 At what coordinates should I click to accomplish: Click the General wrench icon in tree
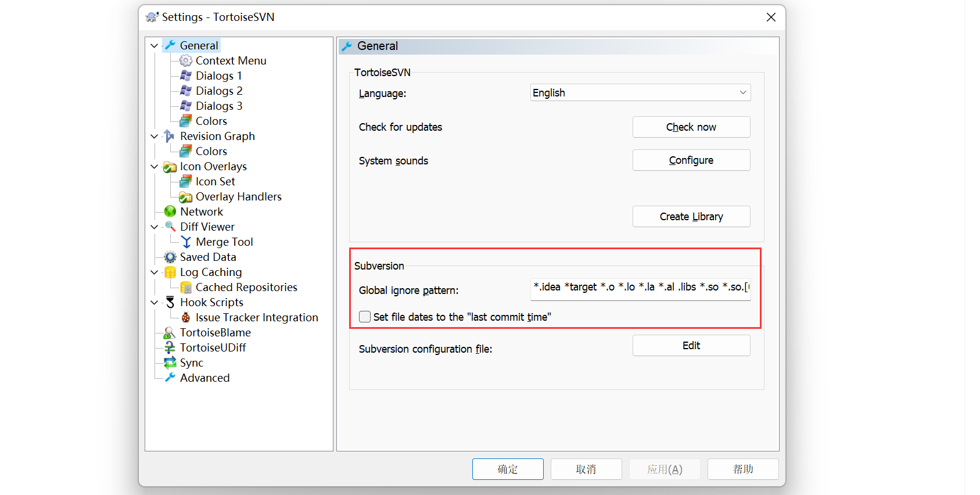170,45
